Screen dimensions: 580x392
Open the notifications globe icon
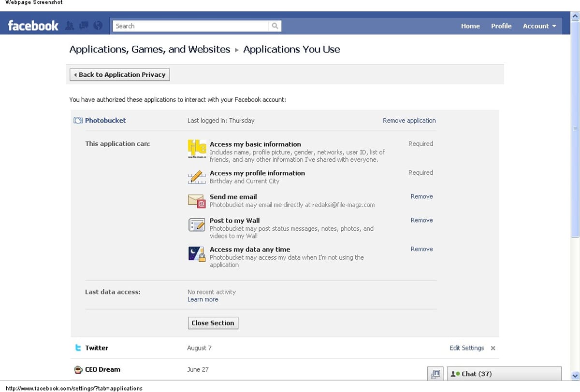tap(98, 26)
